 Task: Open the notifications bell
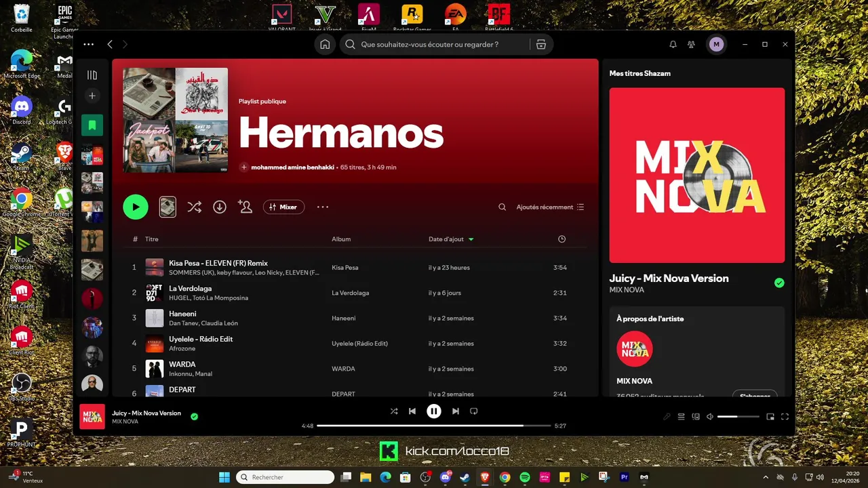point(673,44)
